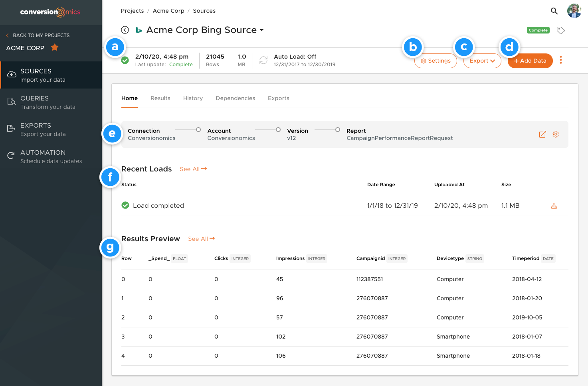This screenshot has width=588, height=386.
Task: Click the user profile avatar
Action: 574,11
